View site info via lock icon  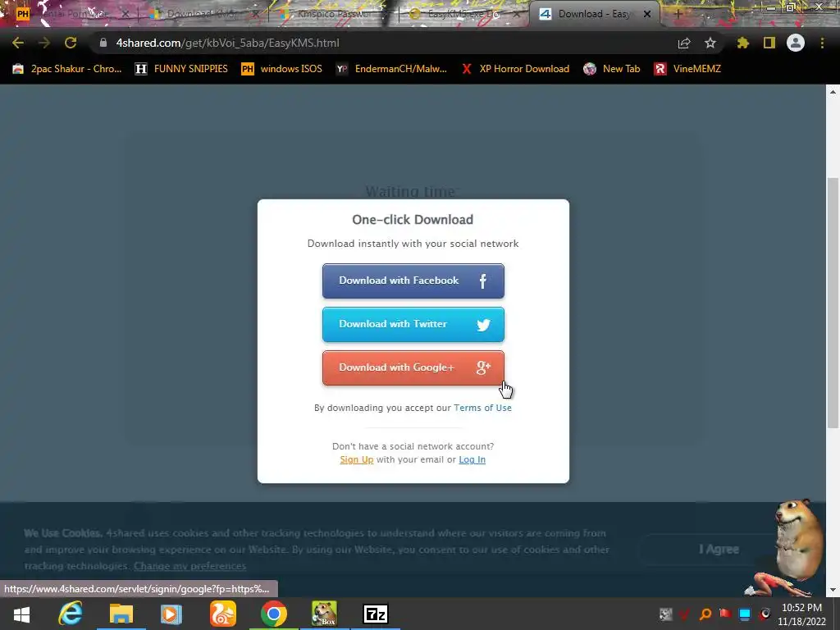click(103, 43)
